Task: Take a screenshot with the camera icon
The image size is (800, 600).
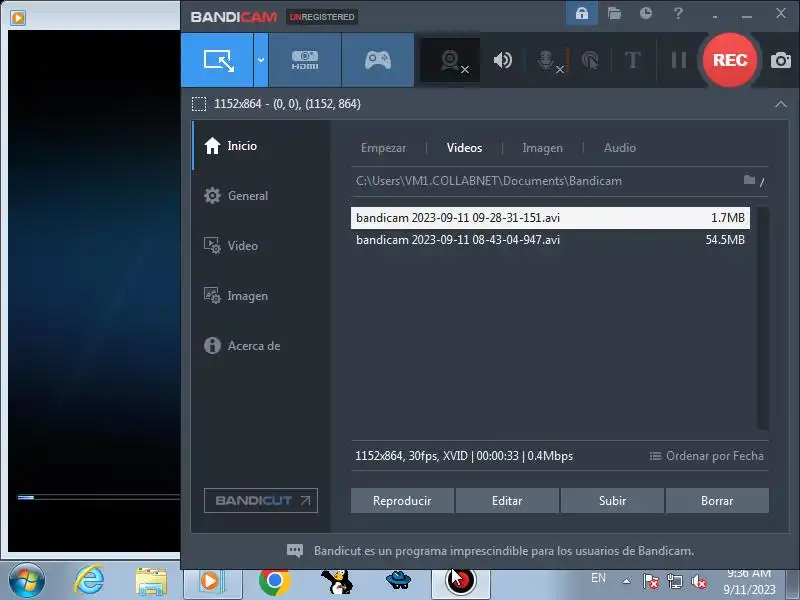Action: coord(781,60)
